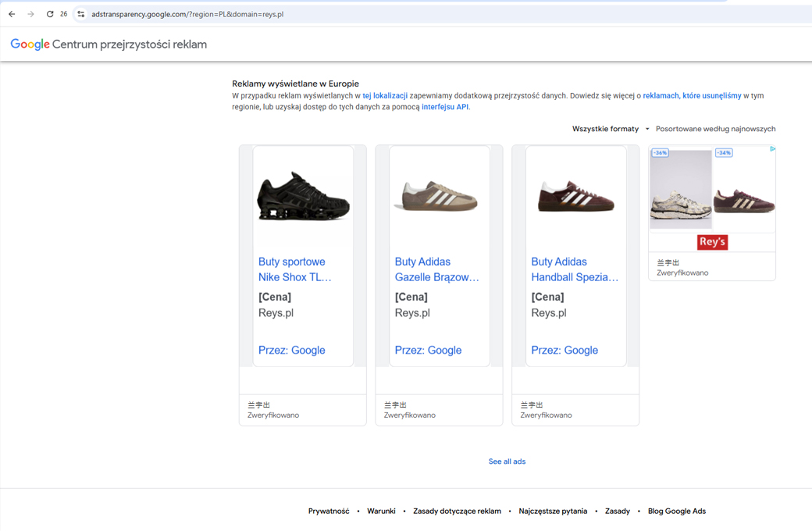
Task: Open the 'interfejsu API' link
Action: (445, 107)
